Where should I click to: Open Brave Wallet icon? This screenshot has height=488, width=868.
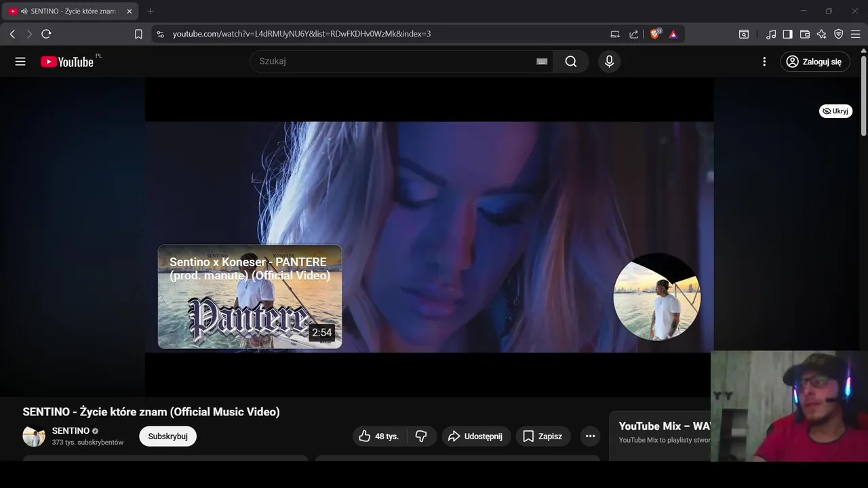point(805,34)
